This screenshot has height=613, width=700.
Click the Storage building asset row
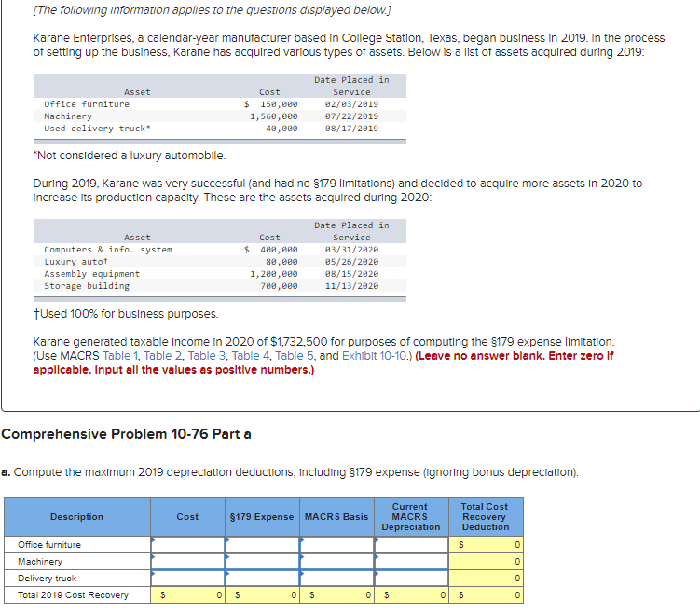point(220,285)
